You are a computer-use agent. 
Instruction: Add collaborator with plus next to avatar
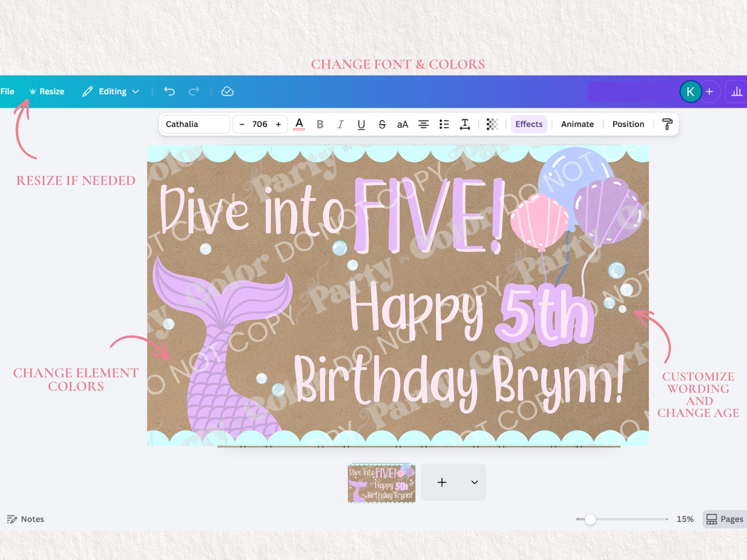click(x=710, y=91)
